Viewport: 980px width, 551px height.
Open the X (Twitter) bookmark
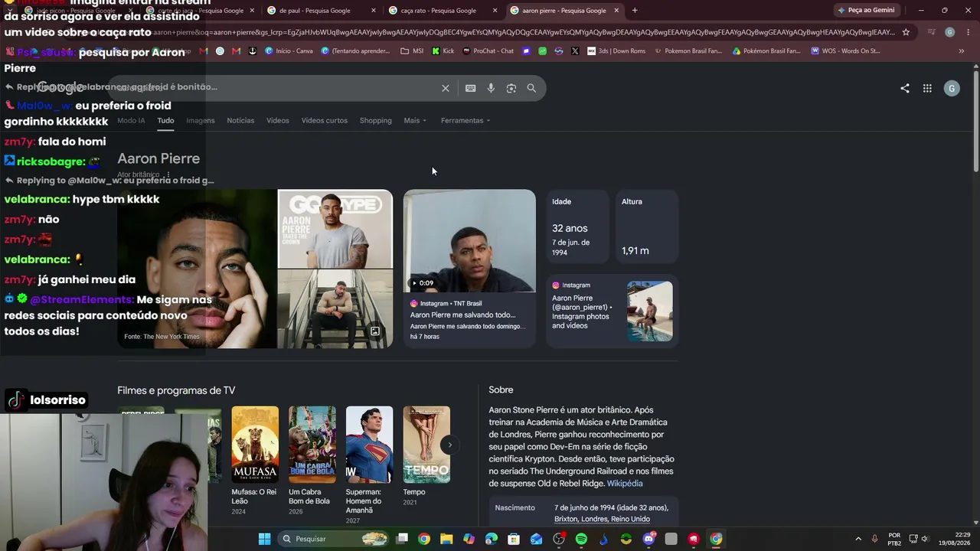575,51
